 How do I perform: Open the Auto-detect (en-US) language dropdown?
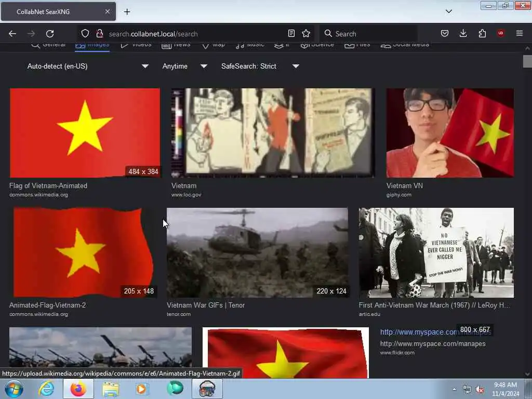point(88,66)
